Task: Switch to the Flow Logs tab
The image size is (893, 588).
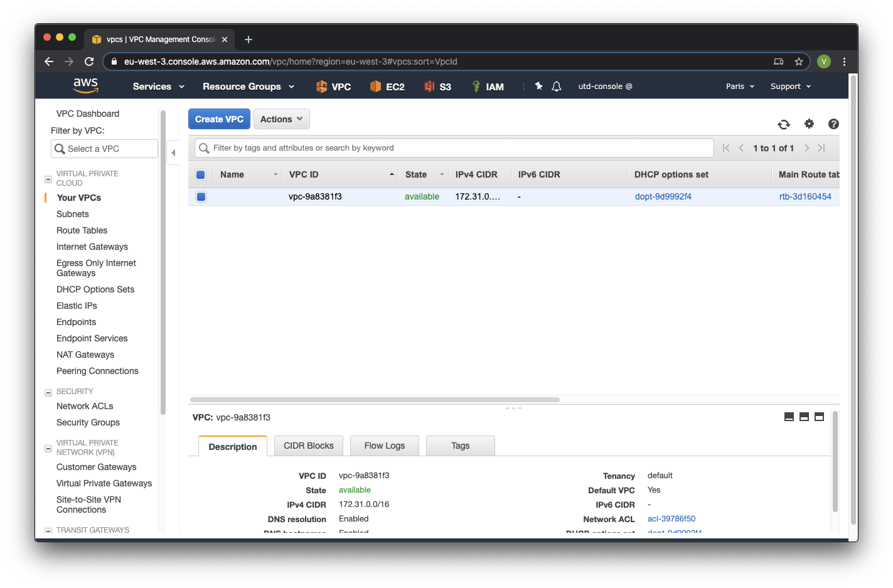Action: pos(385,446)
